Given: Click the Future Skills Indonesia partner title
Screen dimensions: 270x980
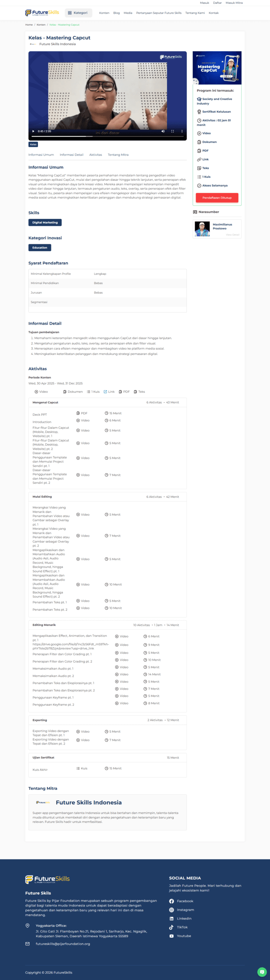Looking at the screenshot, I should [x=89, y=802].
